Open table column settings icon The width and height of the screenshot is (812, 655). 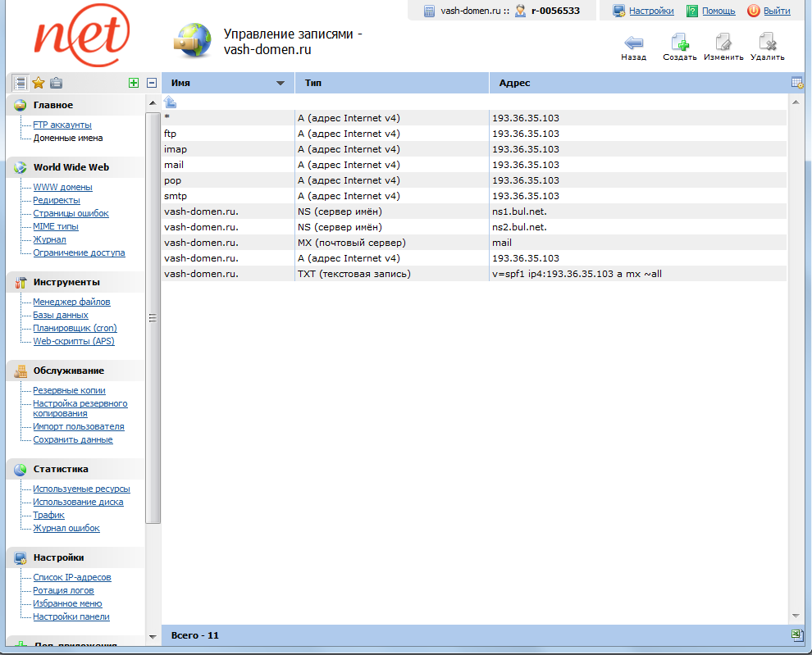click(x=796, y=83)
